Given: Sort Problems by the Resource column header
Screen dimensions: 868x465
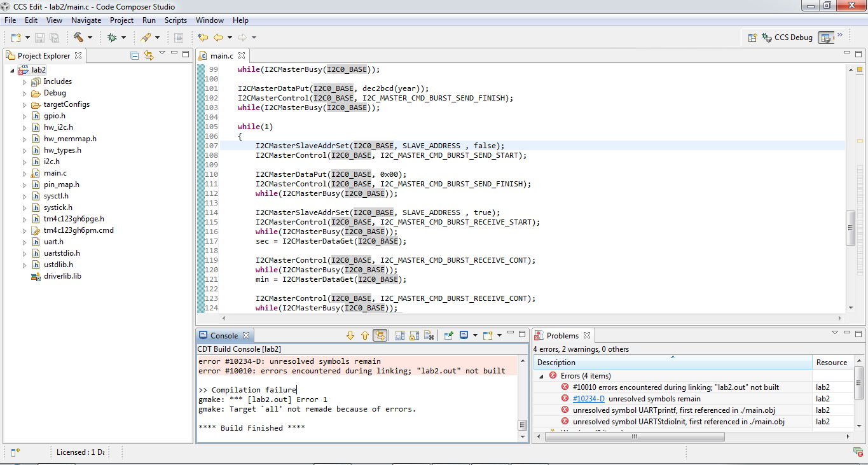Looking at the screenshot, I should [831, 363].
